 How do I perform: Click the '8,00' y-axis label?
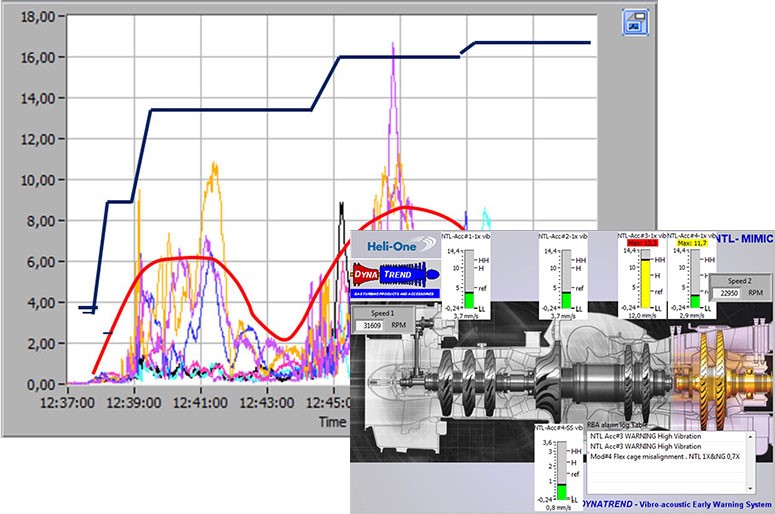click(x=41, y=221)
